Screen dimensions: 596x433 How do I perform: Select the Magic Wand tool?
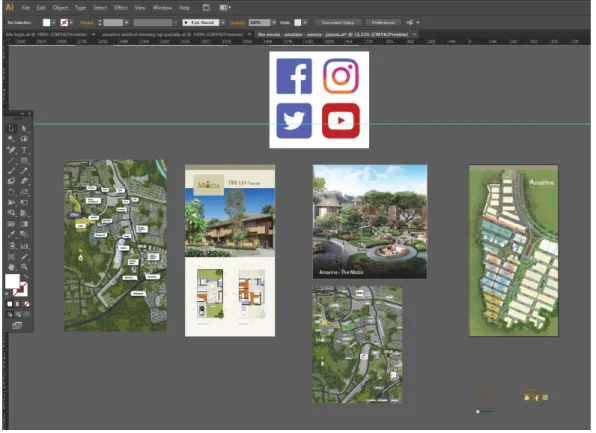tap(11, 139)
